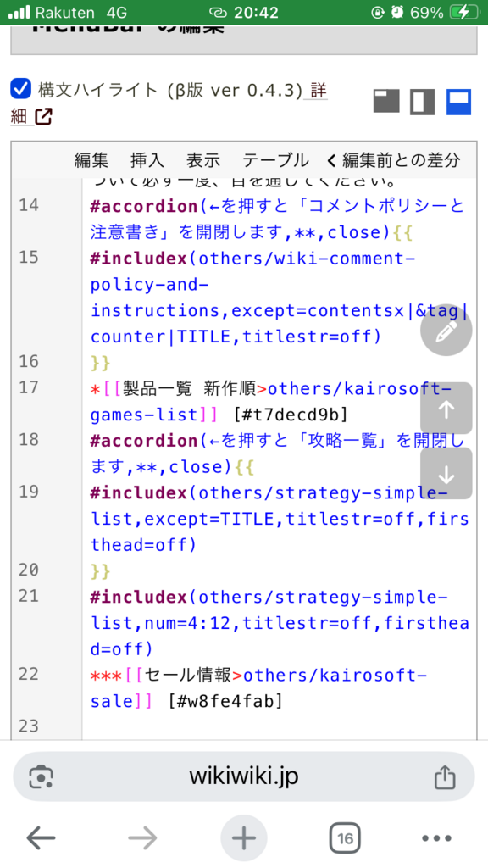Open the tab switcher showing 16
This screenshot has height=868, width=488.
[345, 838]
